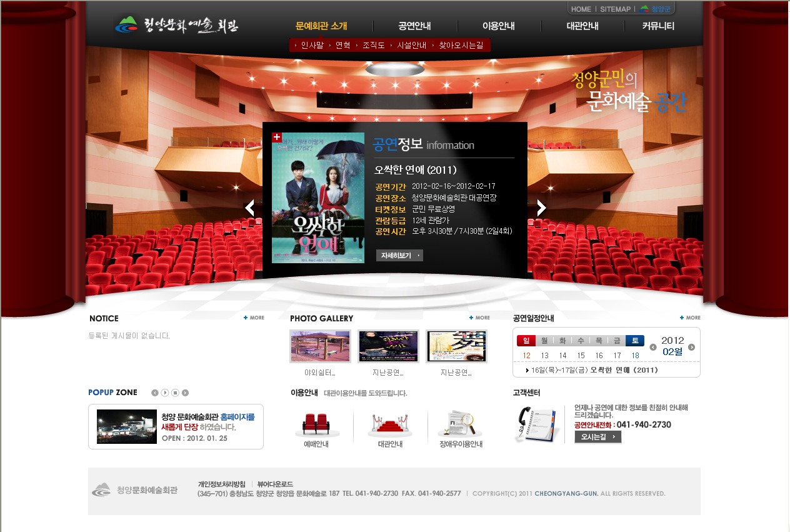Image resolution: width=790 pixels, height=532 pixels.
Task: Click the 자세히보기 details button
Action: (x=399, y=255)
